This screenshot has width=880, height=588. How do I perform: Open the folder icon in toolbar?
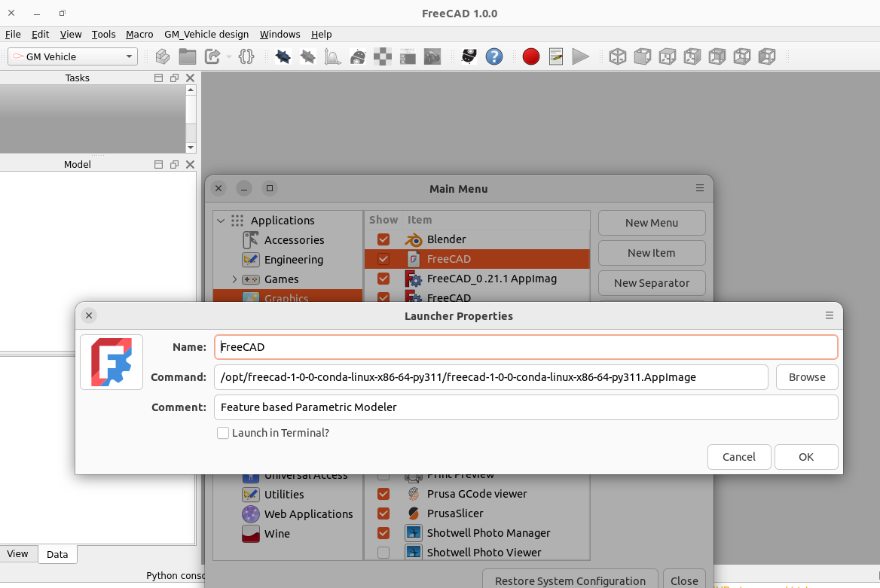point(188,56)
